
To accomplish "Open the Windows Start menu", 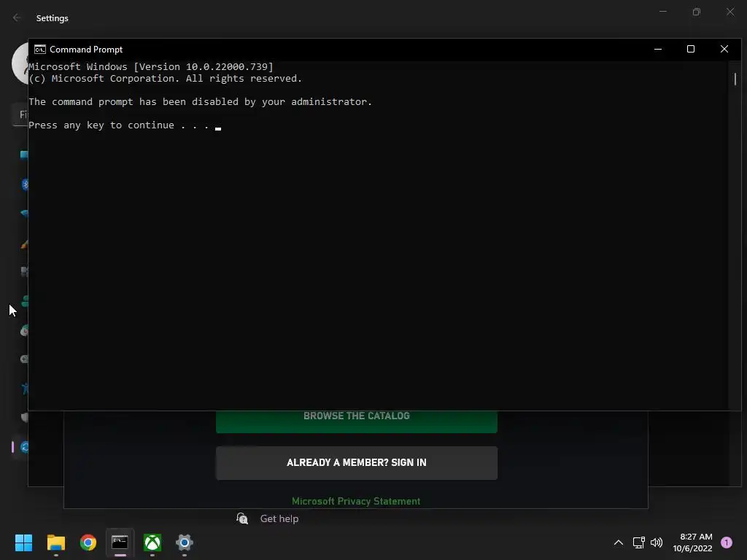I will point(23,542).
